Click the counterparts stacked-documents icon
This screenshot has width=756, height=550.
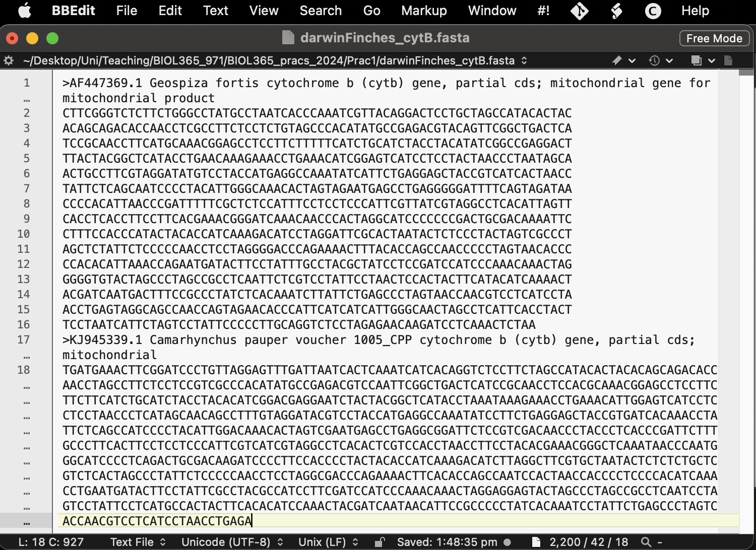pos(697,60)
